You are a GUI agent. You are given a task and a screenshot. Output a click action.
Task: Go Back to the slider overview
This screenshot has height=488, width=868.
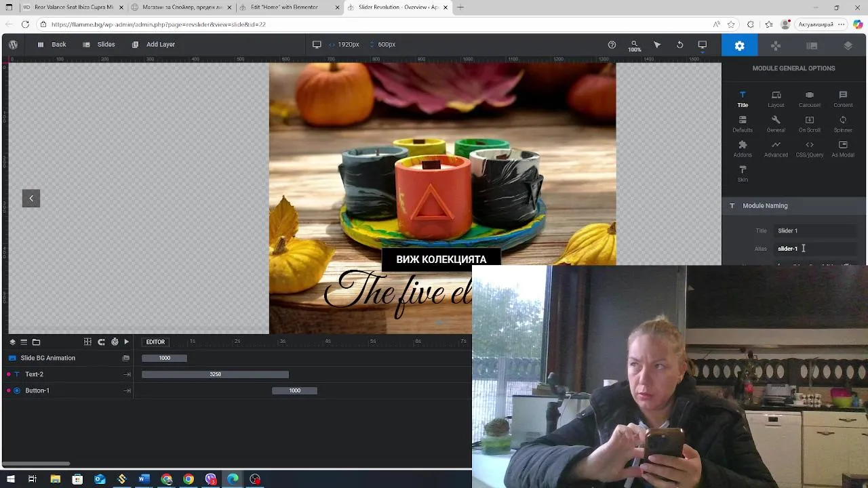(x=52, y=45)
